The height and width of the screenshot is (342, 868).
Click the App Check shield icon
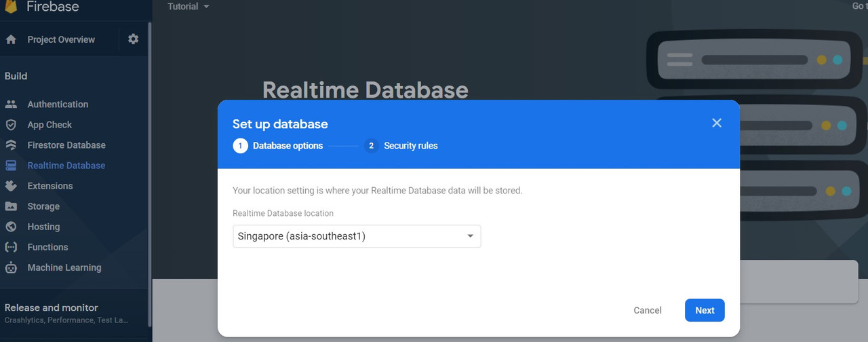tap(11, 125)
